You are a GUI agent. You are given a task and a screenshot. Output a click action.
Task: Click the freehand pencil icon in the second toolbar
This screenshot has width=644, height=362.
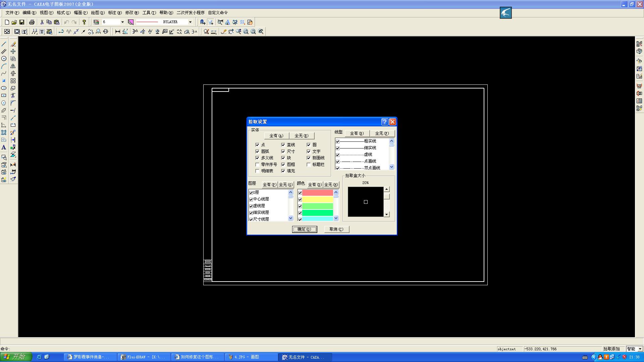(x=224, y=32)
